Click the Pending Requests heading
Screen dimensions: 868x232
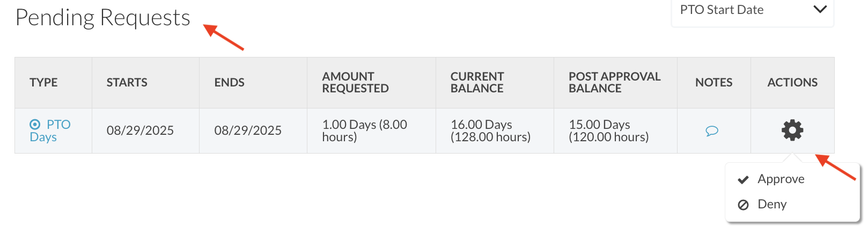coord(102,18)
